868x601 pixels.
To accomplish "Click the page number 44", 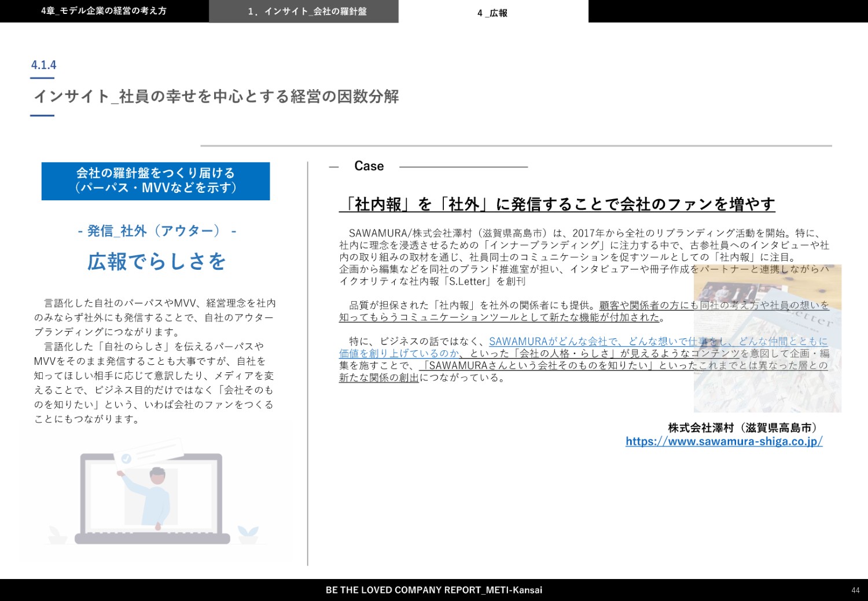I will click(x=855, y=590).
